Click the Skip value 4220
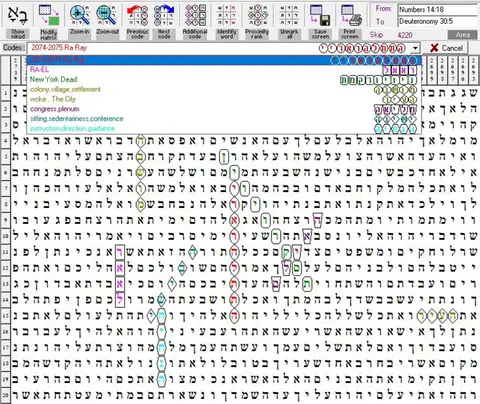Screen dimensions: 480x404 [x=405, y=35]
